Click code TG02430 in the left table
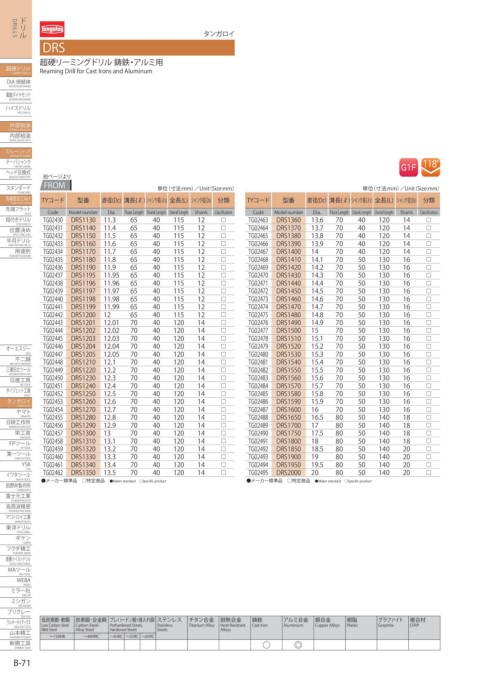The image size is (480, 677). pos(53,220)
